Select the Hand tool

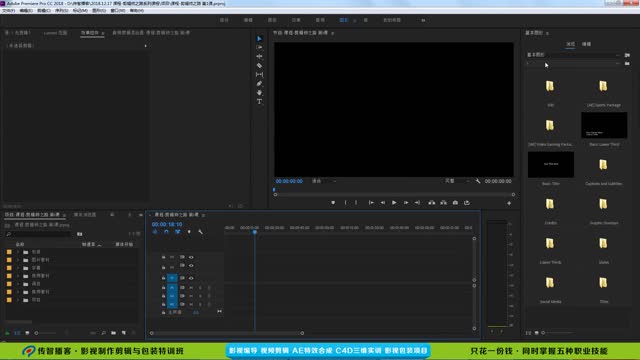click(x=259, y=92)
